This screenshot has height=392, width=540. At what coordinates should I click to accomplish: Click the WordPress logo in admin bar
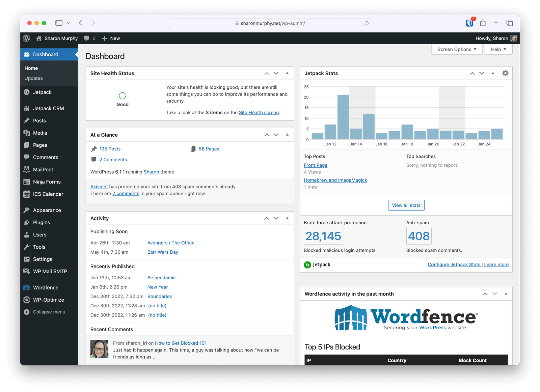pos(26,38)
